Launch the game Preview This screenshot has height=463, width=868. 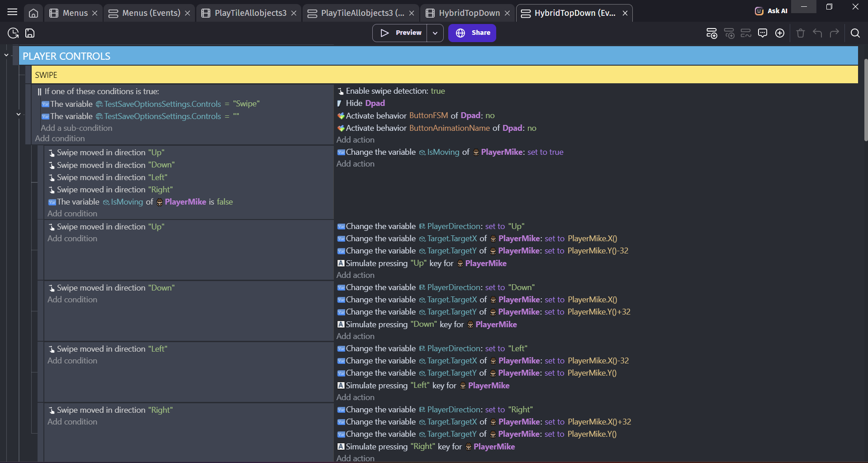400,33
